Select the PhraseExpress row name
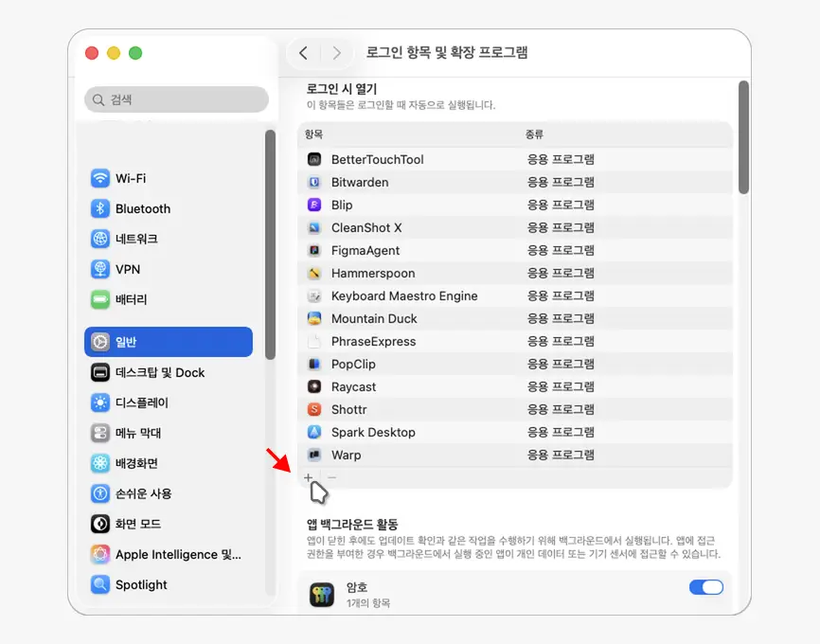This screenshot has width=820, height=644. 373,341
